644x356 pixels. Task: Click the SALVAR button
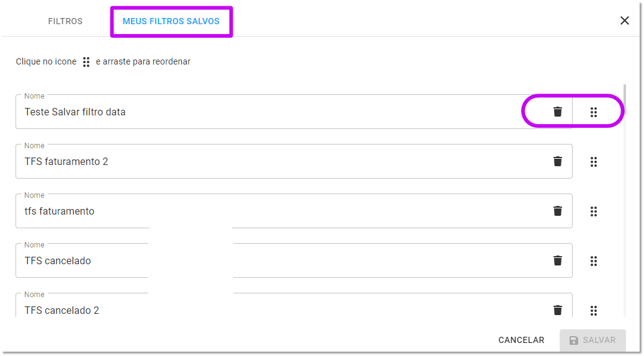tap(593, 340)
